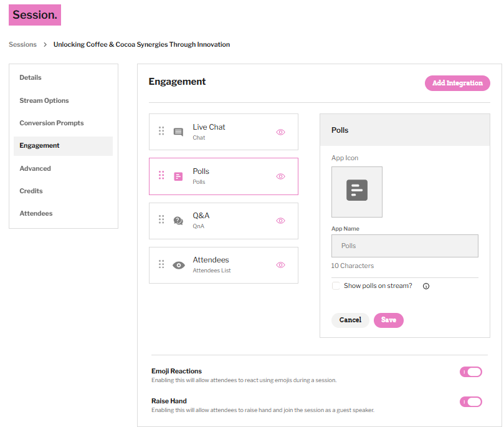Select the Attendees List card title
This screenshot has height=427, width=504.
[211, 260]
